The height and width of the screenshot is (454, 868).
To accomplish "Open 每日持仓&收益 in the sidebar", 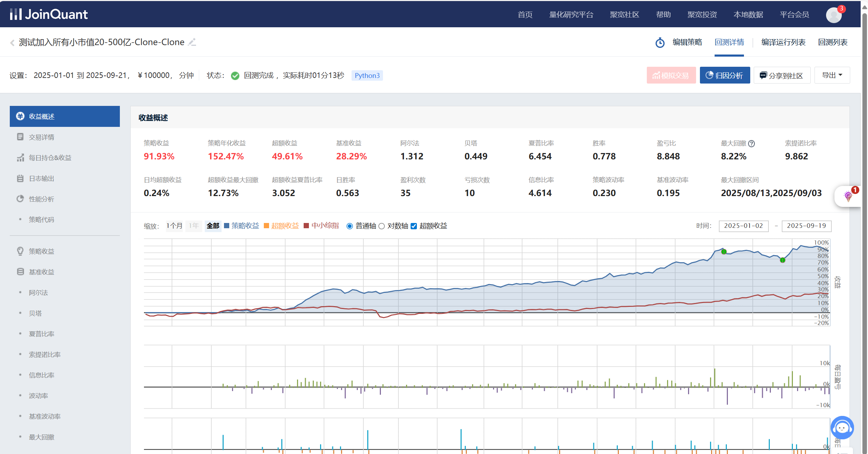I will [x=50, y=158].
